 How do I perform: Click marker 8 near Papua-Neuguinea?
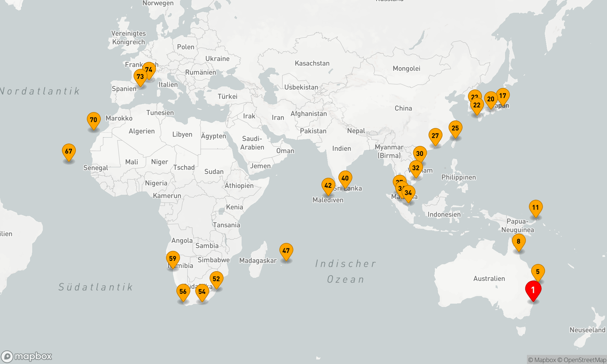(x=518, y=241)
